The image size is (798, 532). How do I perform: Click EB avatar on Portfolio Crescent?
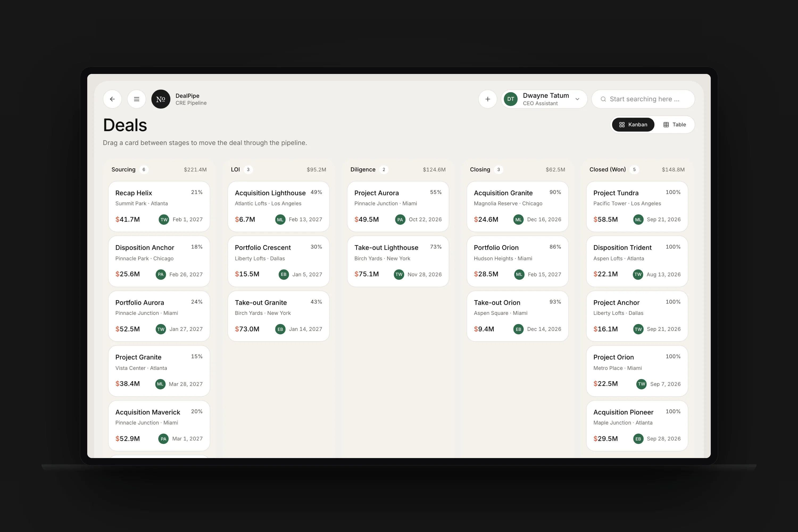[284, 274]
